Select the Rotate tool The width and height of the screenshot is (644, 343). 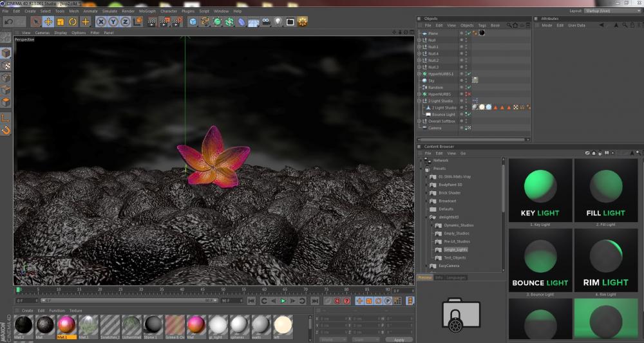coord(73,22)
